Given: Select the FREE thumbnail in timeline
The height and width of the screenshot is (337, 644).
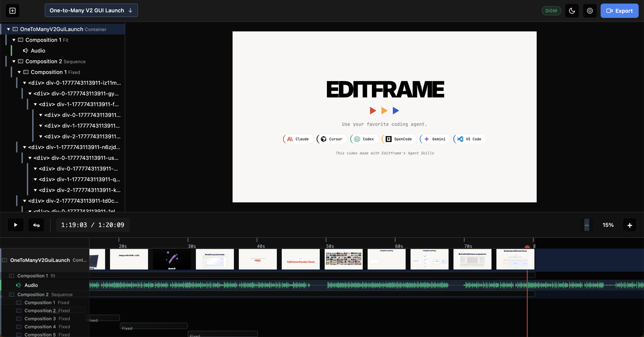Looking at the screenshot, I should pos(258,259).
